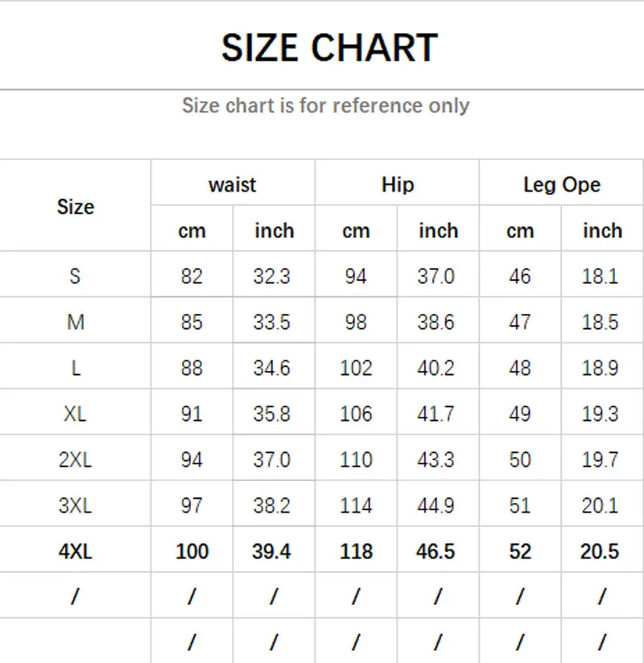Click the 32.3 inch waist cell

[272, 276]
